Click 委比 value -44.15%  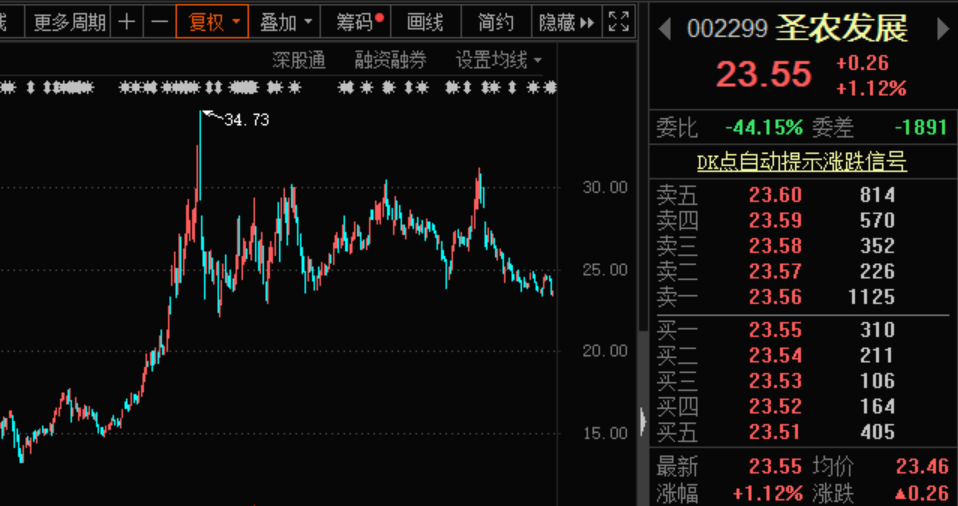[764, 127]
